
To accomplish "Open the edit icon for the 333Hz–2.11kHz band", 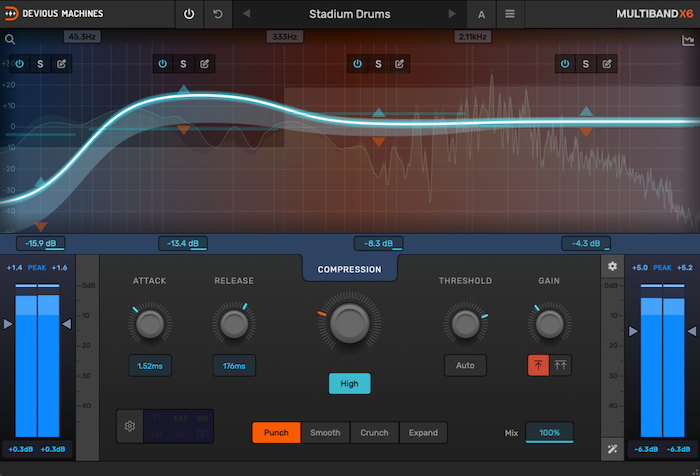I will (400, 64).
